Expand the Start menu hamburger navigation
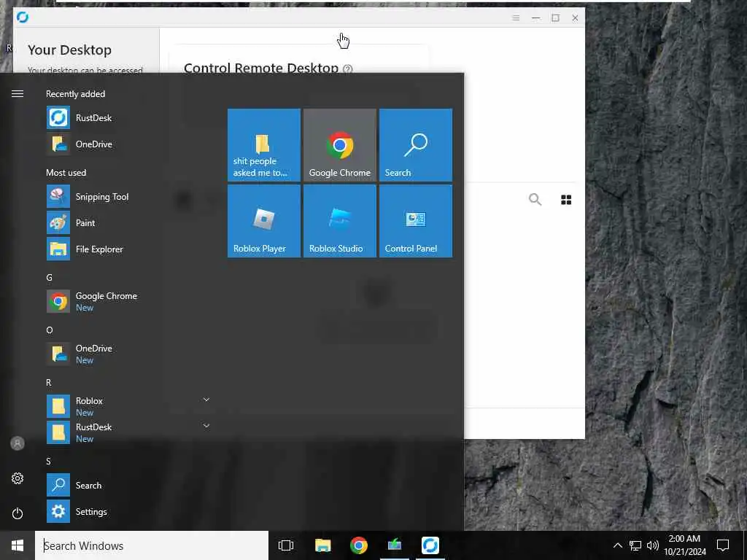 [18, 94]
